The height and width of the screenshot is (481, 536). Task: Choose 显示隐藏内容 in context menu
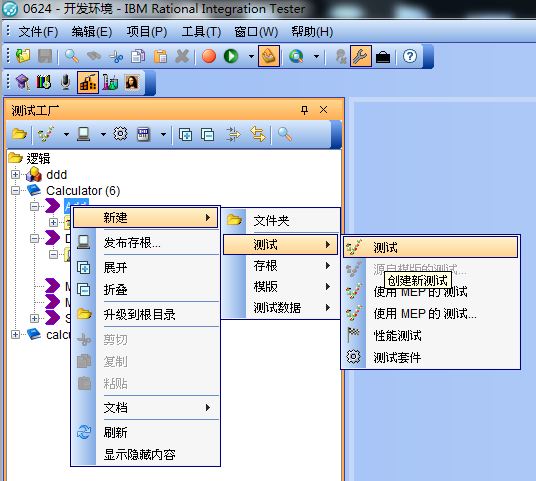pyautogui.click(x=146, y=455)
